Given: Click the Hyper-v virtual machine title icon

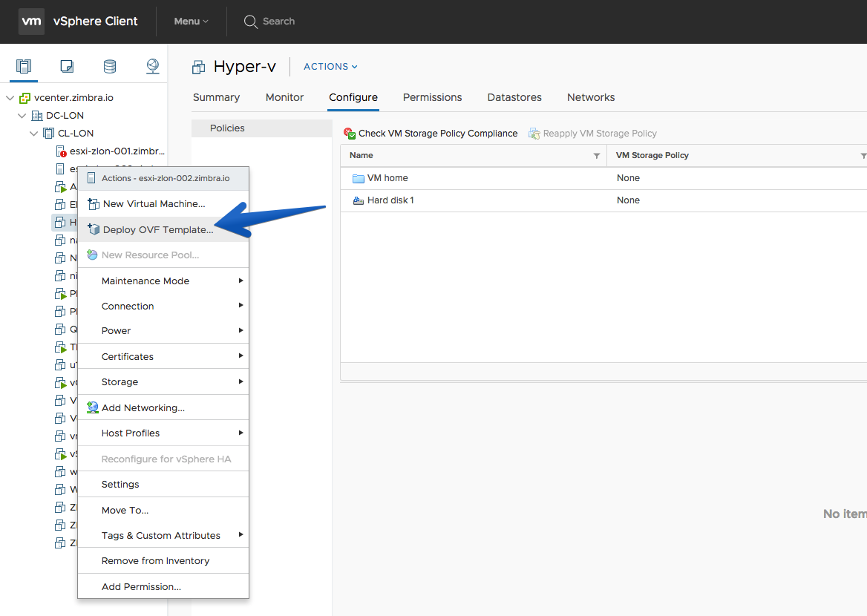Looking at the screenshot, I should pos(198,68).
